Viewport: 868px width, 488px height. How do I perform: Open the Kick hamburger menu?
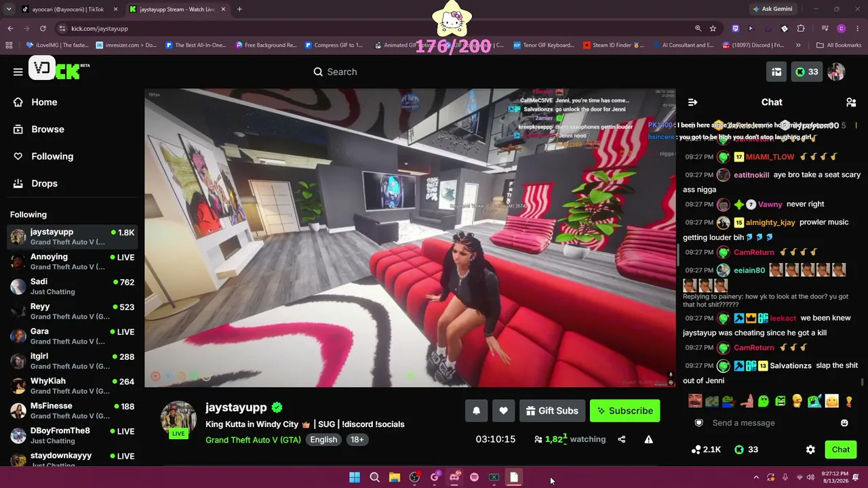(x=18, y=72)
